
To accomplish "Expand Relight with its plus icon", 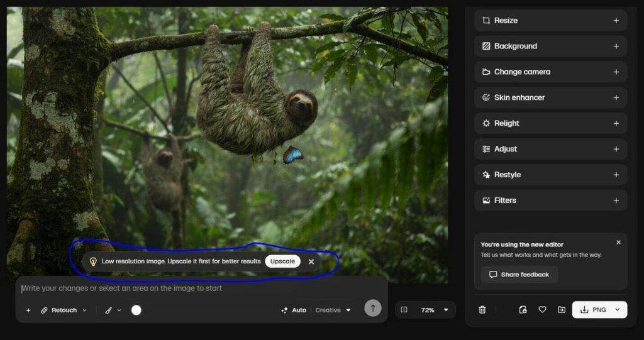I will (616, 123).
